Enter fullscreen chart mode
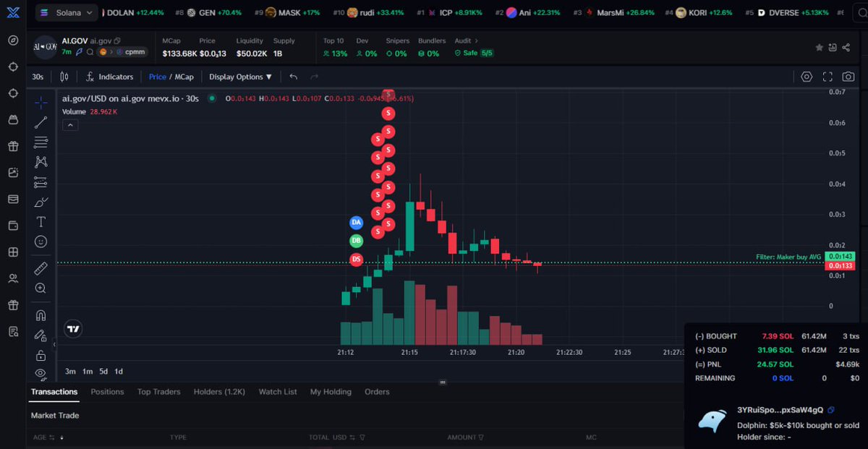 (x=827, y=77)
